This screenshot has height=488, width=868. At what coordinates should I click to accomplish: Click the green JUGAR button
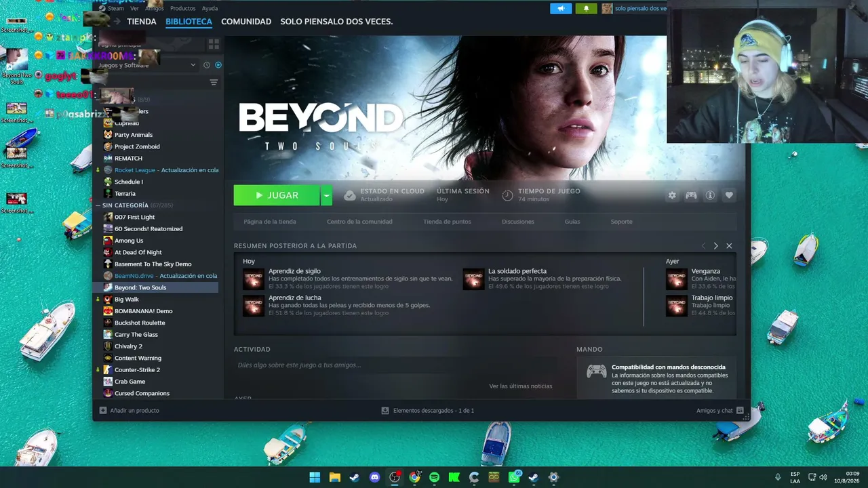(x=277, y=195)
